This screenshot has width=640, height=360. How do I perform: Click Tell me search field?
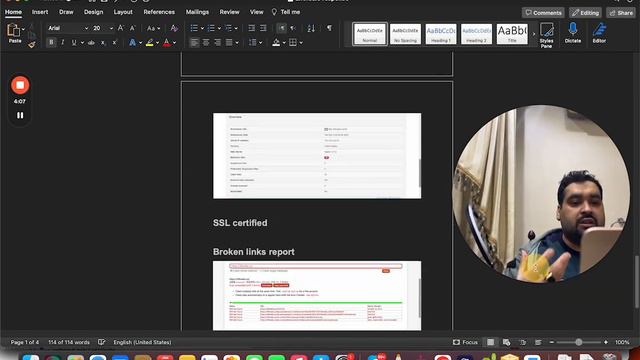coord(286,12)
